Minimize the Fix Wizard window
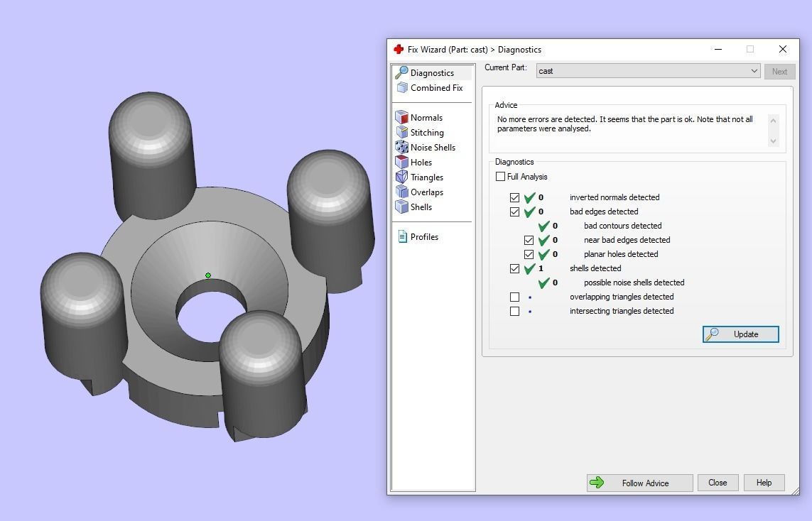This screenshot has width=812, height=521. [718, 49]
